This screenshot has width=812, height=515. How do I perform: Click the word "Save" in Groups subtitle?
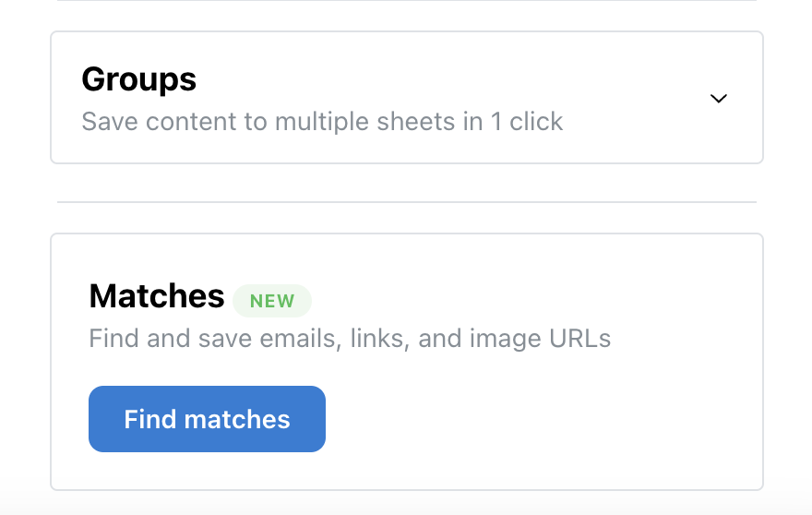pyautogui.click(x=106, y=122)
